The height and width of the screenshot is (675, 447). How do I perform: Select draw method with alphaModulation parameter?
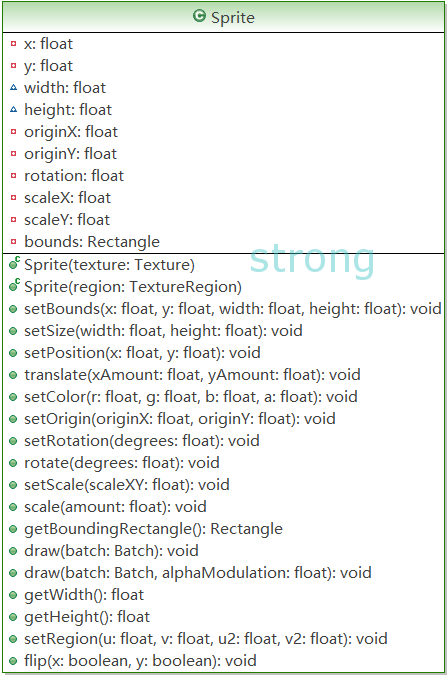pyautogui.click(x=198, y=573)
